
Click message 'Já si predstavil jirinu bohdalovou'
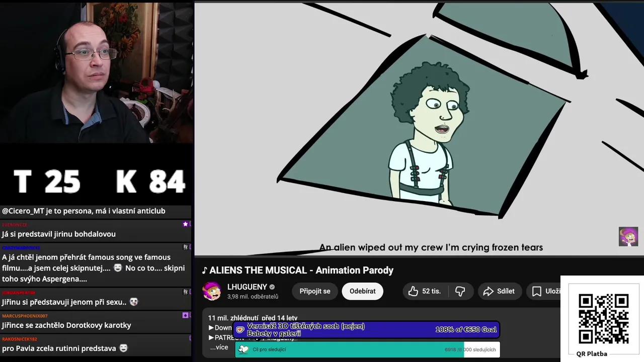tap(59, 234)
